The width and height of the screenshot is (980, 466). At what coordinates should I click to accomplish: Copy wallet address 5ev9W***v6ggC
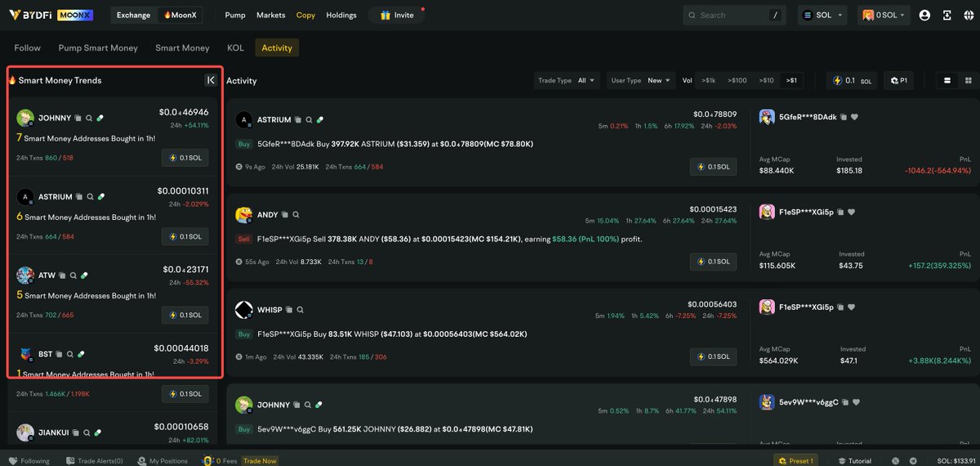(x=844, y=401)
